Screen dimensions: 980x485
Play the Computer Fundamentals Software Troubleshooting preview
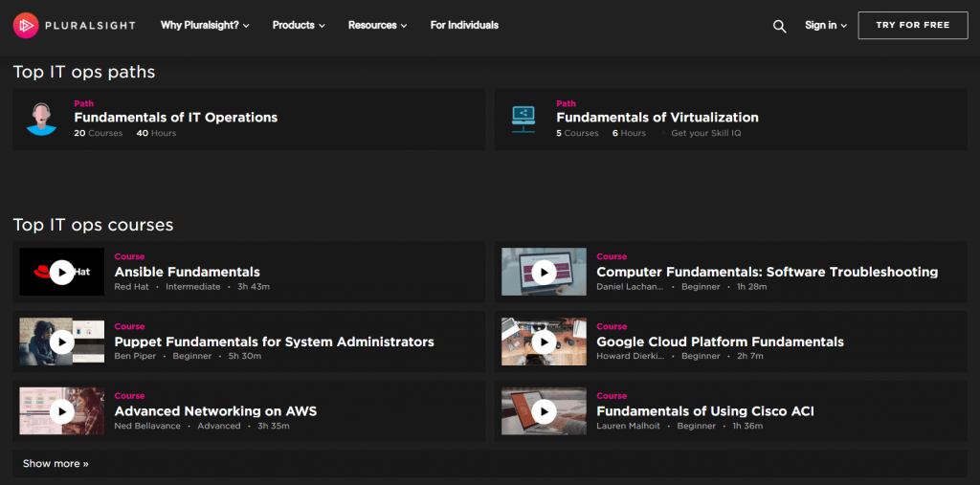click(x=544, y=273)
